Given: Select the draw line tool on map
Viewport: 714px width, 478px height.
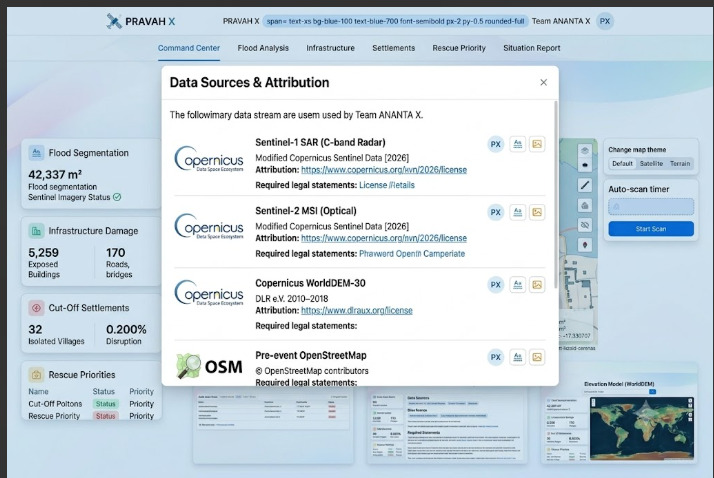Looking at the screenshot, I should 585,185.
